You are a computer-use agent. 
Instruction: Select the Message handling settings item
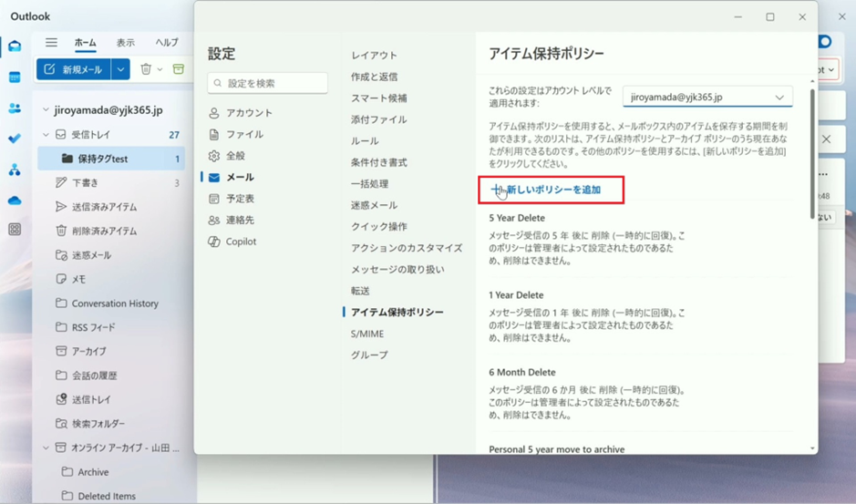[x=397, y=269]
